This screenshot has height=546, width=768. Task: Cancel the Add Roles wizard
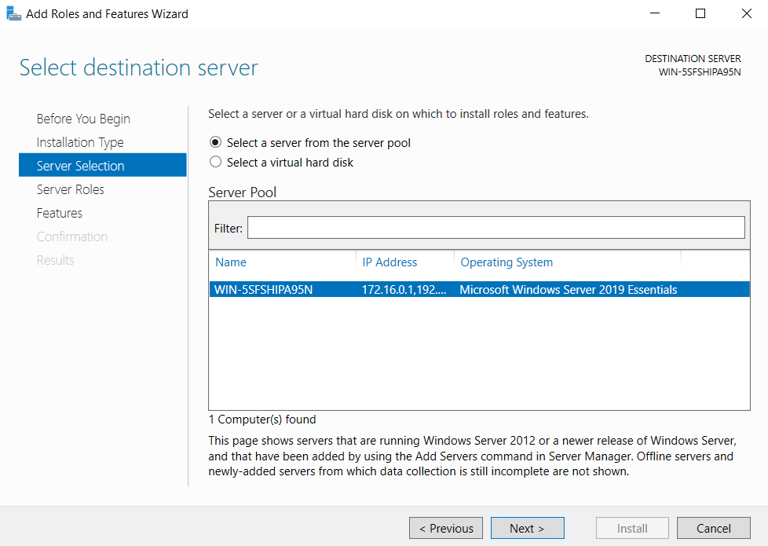[713, 528]
